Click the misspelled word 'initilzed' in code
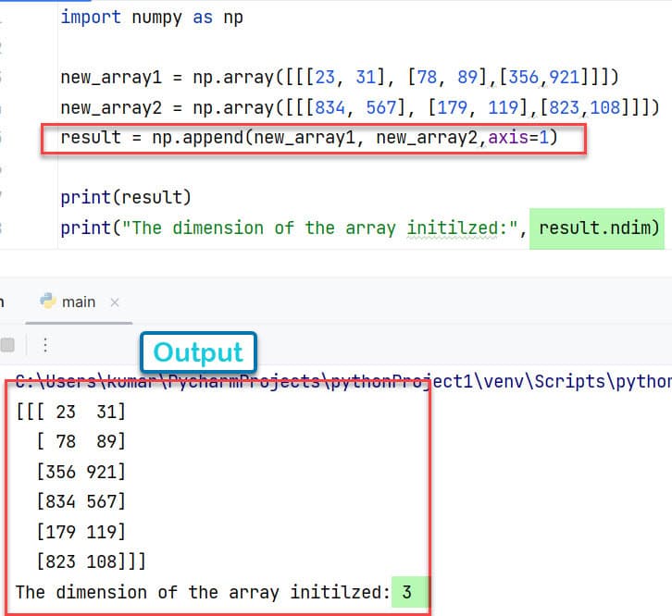 452,228
